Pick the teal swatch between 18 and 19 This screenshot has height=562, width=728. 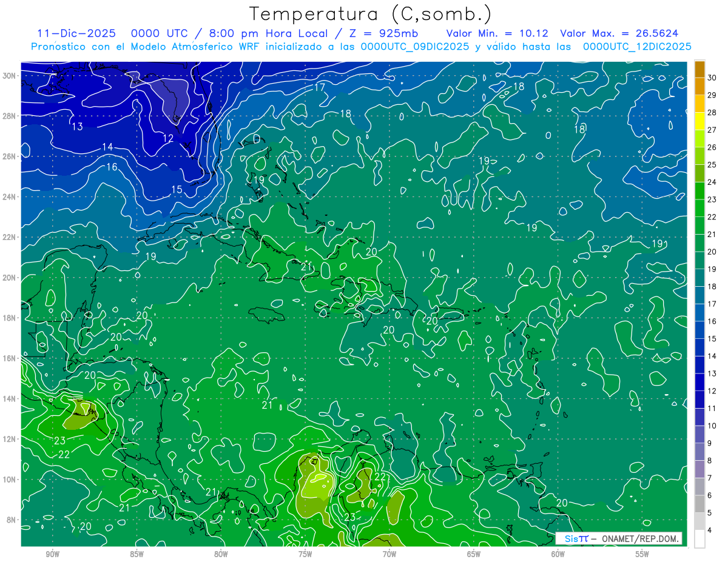coord(699,278)
